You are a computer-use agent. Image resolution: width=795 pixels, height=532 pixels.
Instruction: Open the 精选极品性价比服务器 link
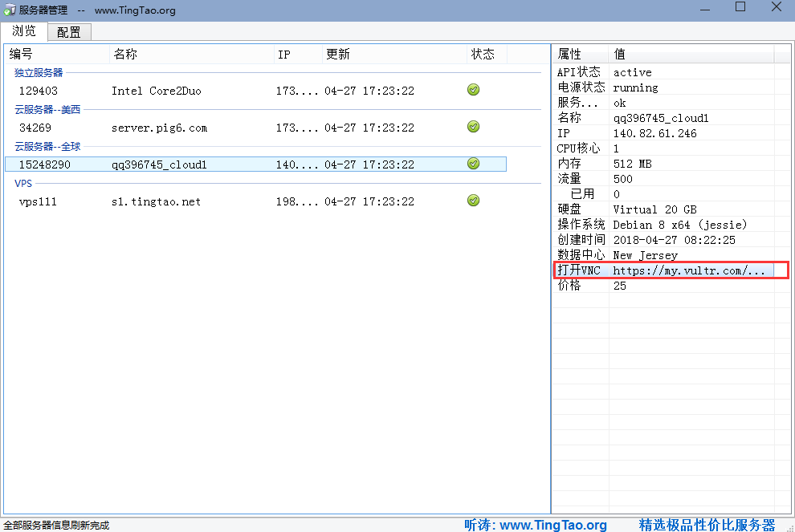(x=707, y=525)
